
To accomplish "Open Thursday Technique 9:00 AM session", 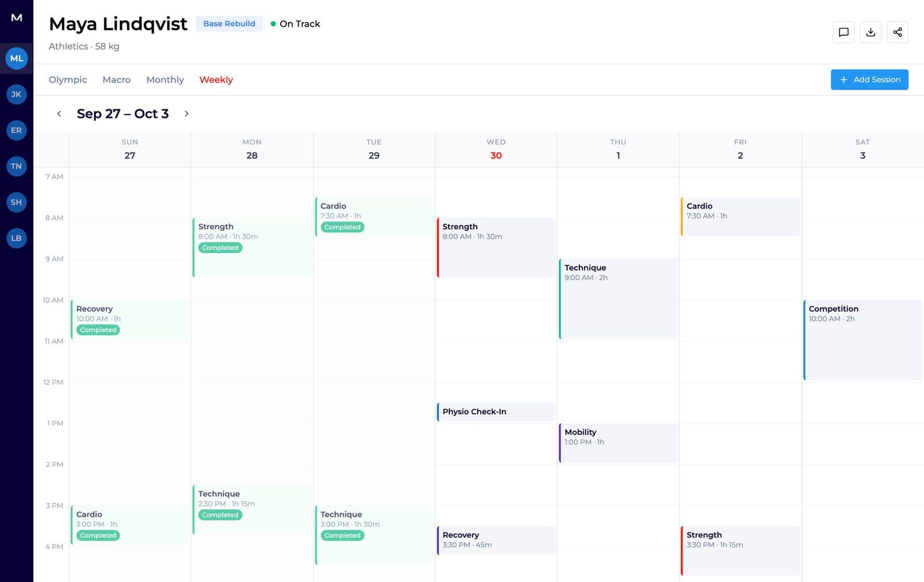I will [x=619, y=299].
